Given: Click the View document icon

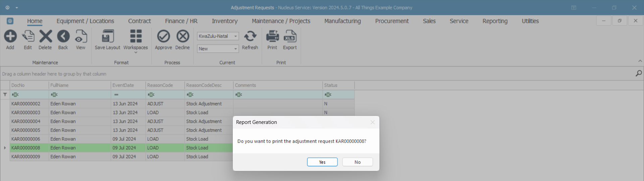Looking at the screenshot, I should coord(80,36).
